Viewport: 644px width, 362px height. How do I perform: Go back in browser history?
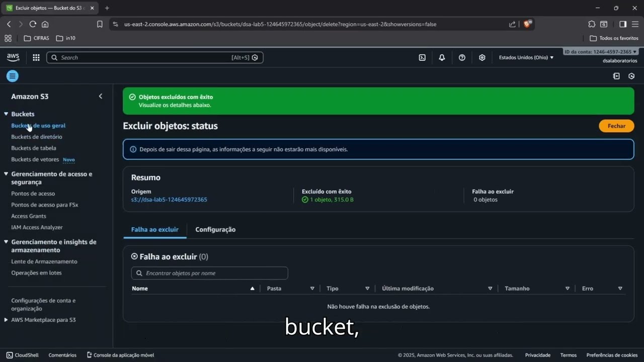coord(9,24)
